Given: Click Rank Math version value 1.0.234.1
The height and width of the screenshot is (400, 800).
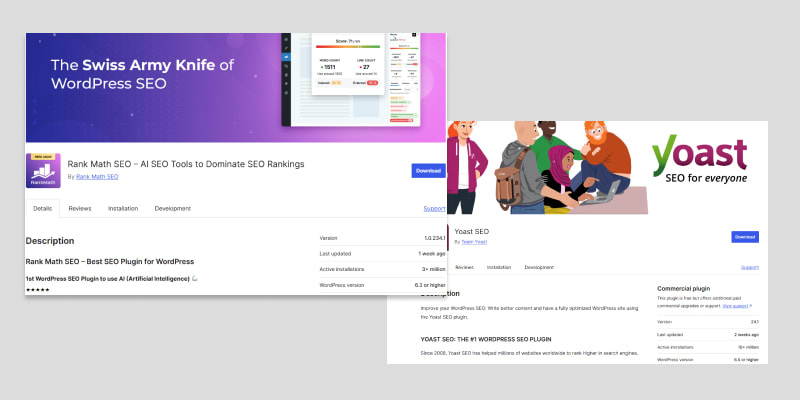Looking at the screenshot, I should pos(435,238).
